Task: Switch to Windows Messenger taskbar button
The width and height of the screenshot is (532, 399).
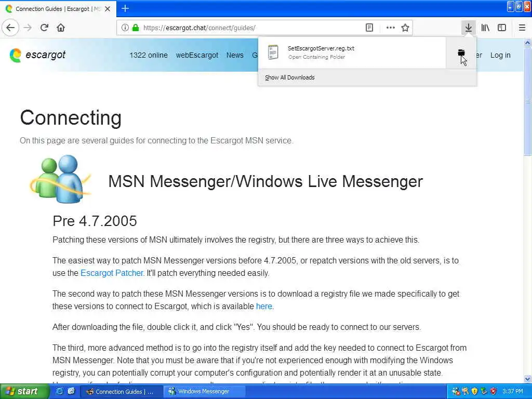Action: click(205, 392)
